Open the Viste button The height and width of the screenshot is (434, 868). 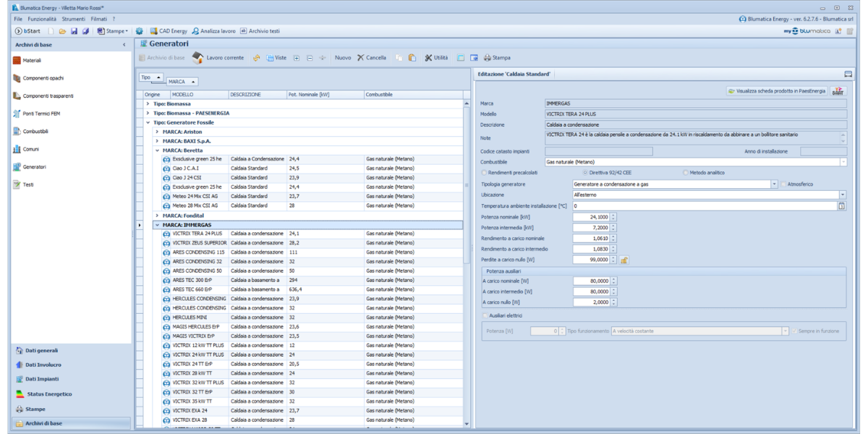[x=276, y=58]
